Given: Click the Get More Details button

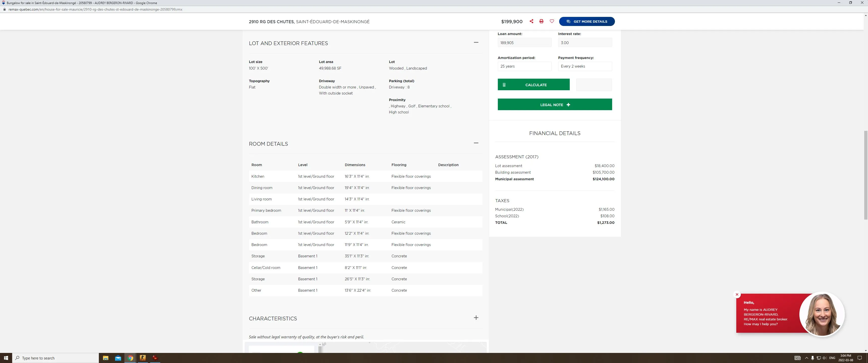Looking at the screenshot, I should tap(587, 21).
